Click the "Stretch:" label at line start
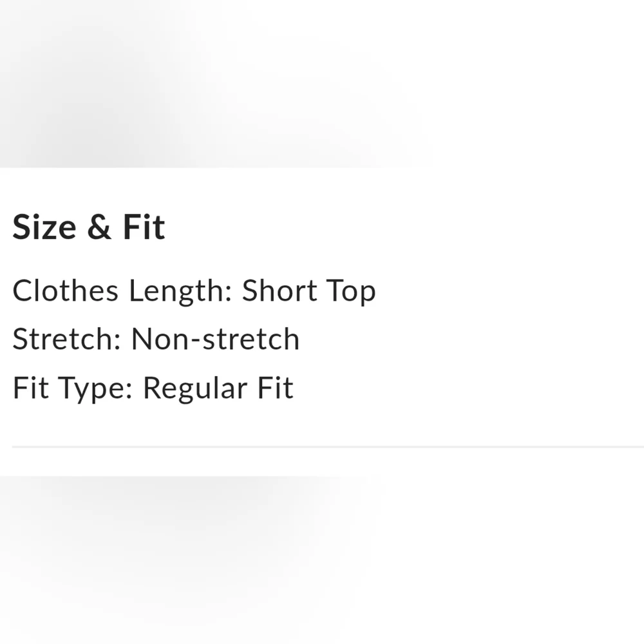The image size is (644, 644). coord(66,339)
